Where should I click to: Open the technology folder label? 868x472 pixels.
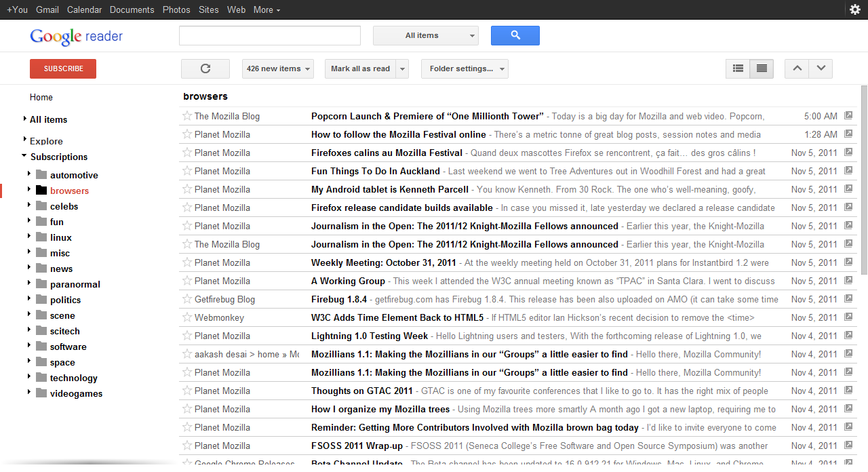pos(74,378)
